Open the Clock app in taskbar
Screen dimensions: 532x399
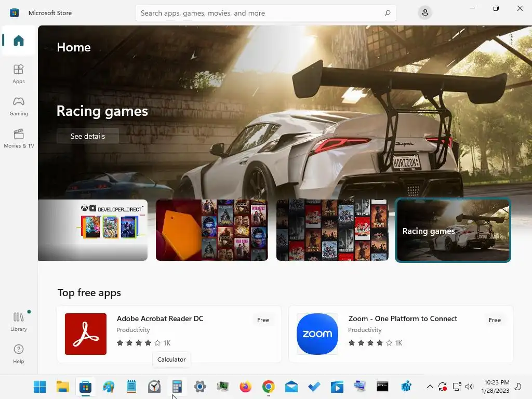pyautogui.click(x=154, y=387)
